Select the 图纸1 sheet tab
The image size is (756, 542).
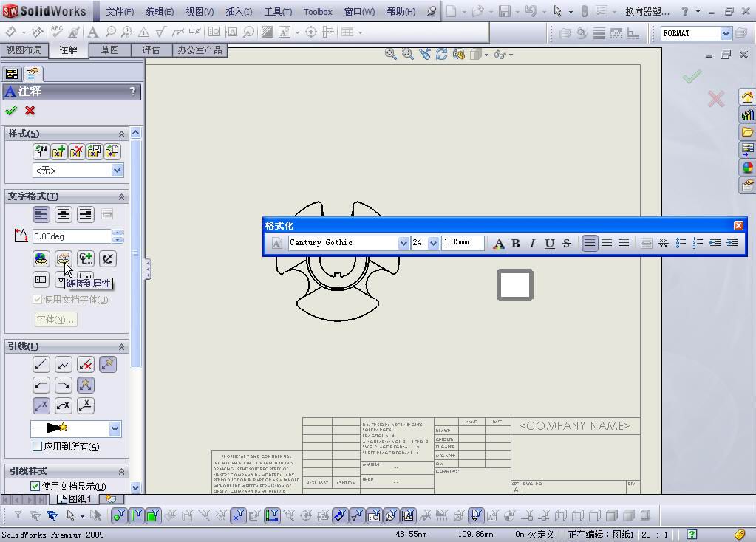[75, 499]
